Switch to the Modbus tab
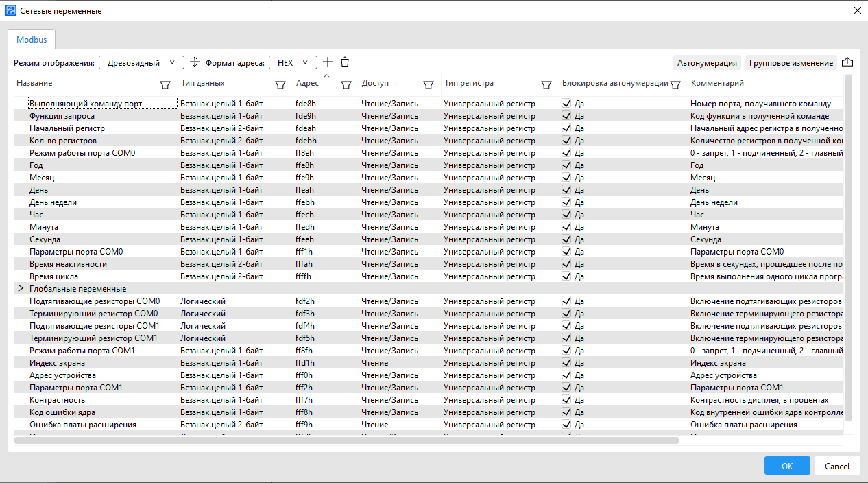The width and height of the screenshot is (868, 483). (31, 39)
